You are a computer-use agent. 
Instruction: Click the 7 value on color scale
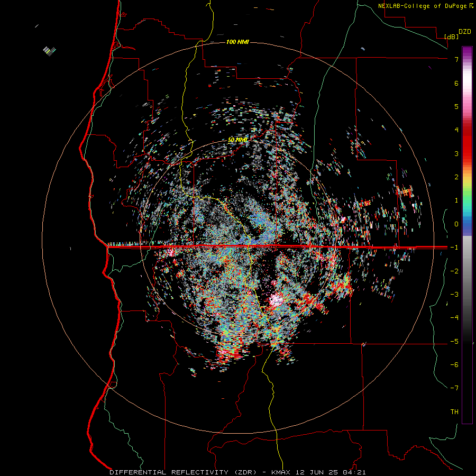pyautogui.click(x=456, y=59)
